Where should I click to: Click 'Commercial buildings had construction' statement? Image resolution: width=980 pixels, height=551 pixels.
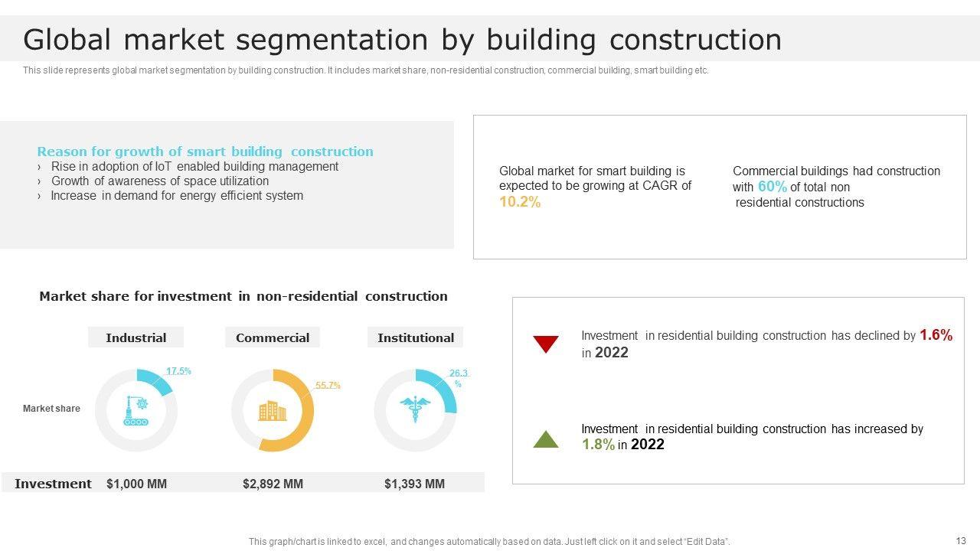coord(837,187)
